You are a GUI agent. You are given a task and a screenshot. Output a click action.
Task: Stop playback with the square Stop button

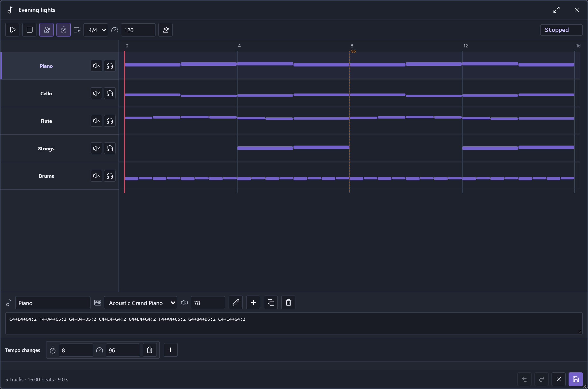click(29, 30)
